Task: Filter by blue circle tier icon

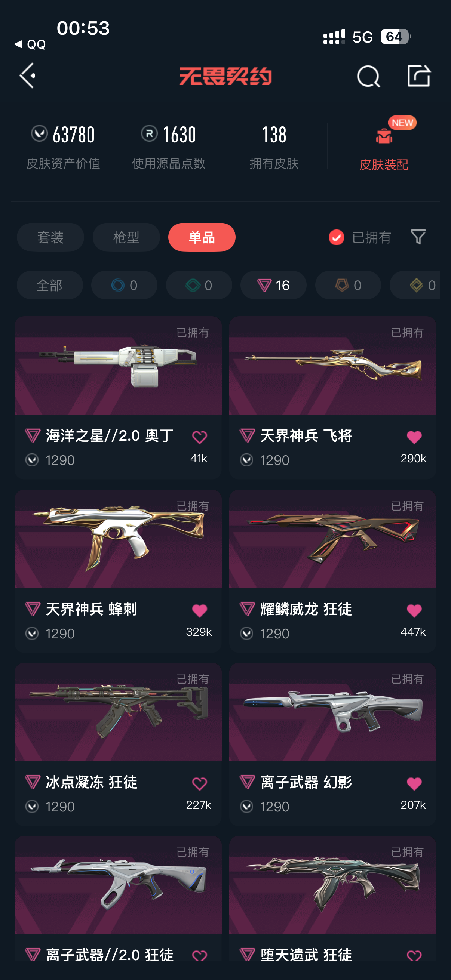Action: pos(124,285)
